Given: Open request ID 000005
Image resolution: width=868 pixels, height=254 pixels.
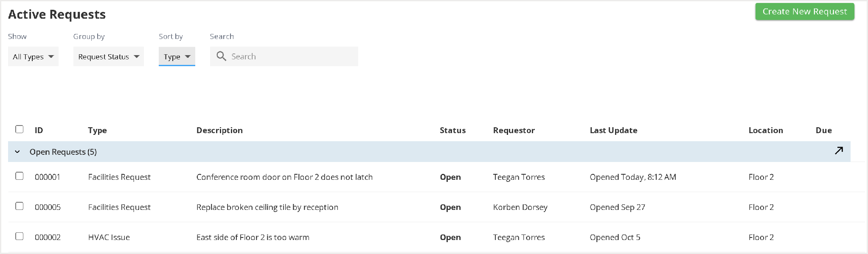Looking at the screenshot, I should tap(48, 207).
